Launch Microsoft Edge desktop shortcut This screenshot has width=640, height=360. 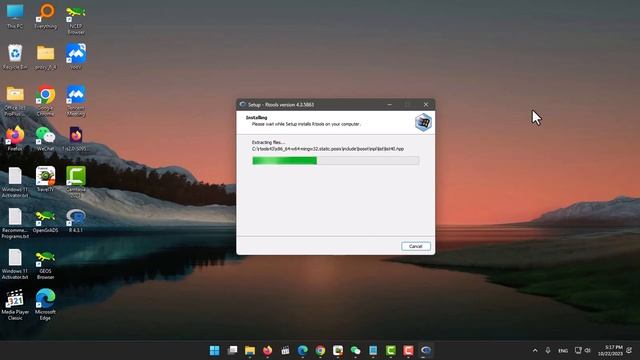point(45,304)
